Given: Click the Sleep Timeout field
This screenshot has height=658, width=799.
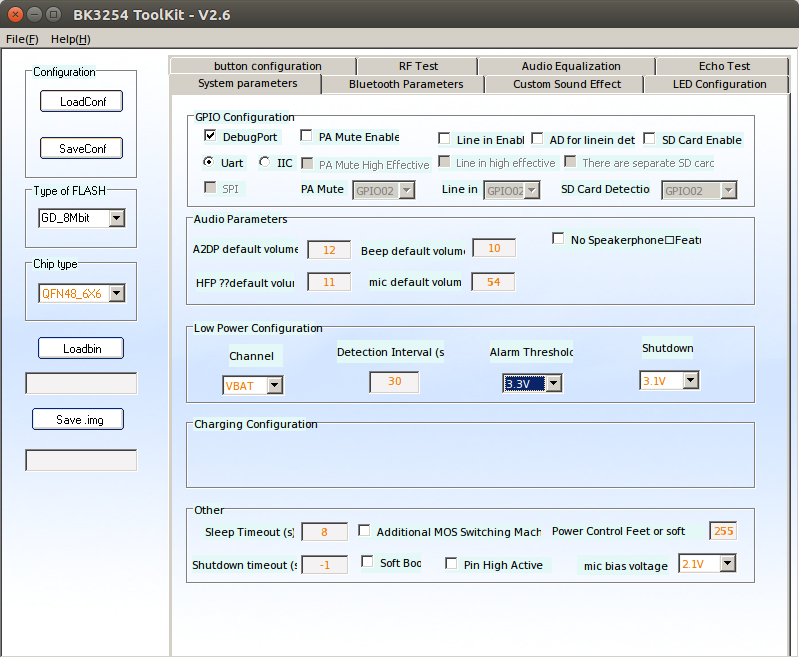Looking at the screenshot, I should [x=325, y=532].
